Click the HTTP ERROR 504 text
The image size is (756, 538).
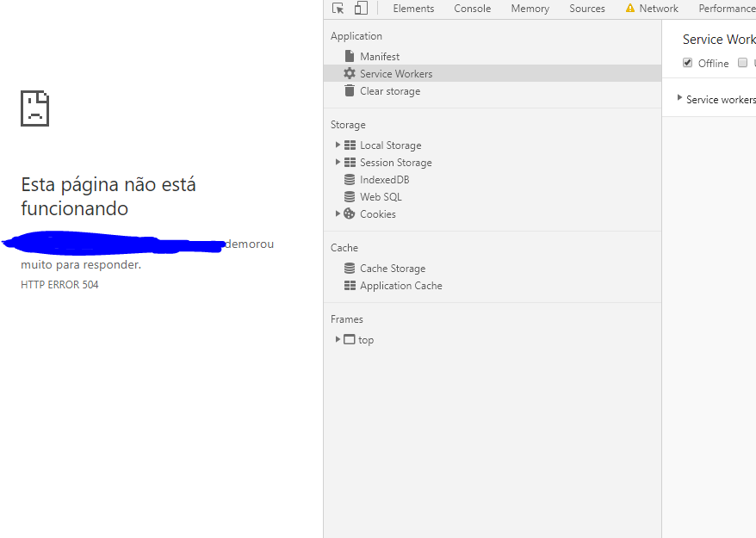point(59,285)
